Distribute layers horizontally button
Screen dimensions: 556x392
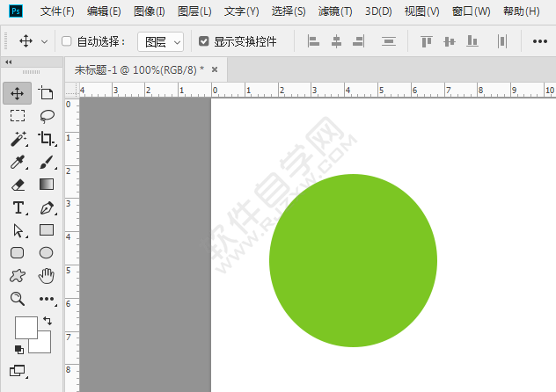coord(502,41)
